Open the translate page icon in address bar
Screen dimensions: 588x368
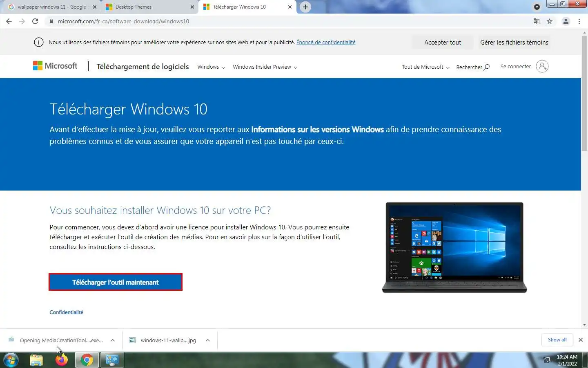537,21
